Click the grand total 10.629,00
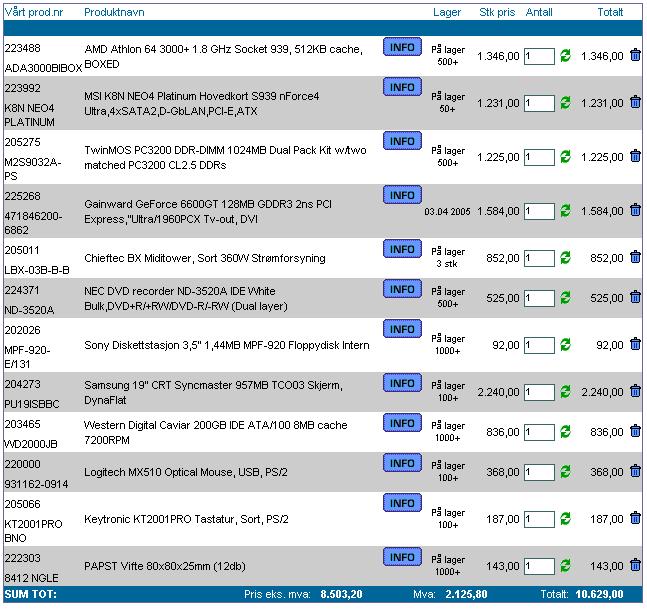 599,594
